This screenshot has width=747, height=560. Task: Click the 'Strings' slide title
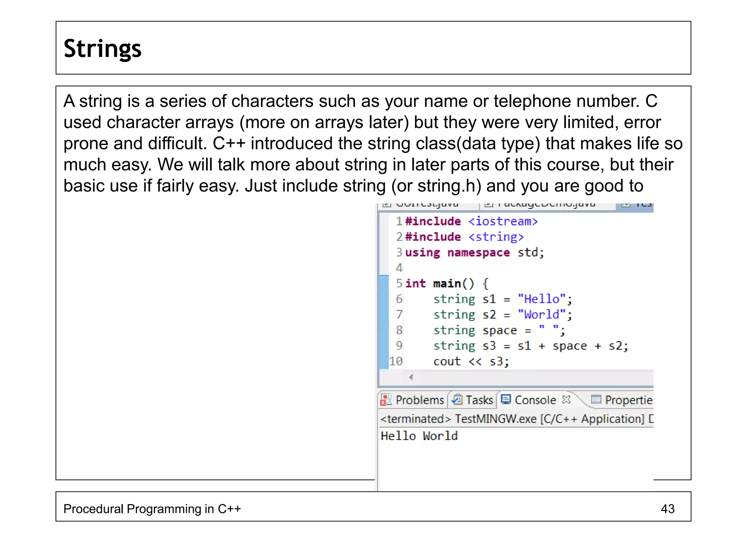(102, 49)
